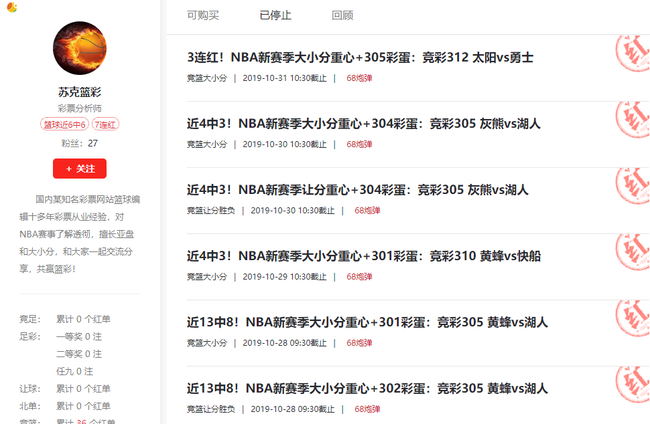Open article 竞彩310 黄蜂vs快船

click(x=364, y=256)
